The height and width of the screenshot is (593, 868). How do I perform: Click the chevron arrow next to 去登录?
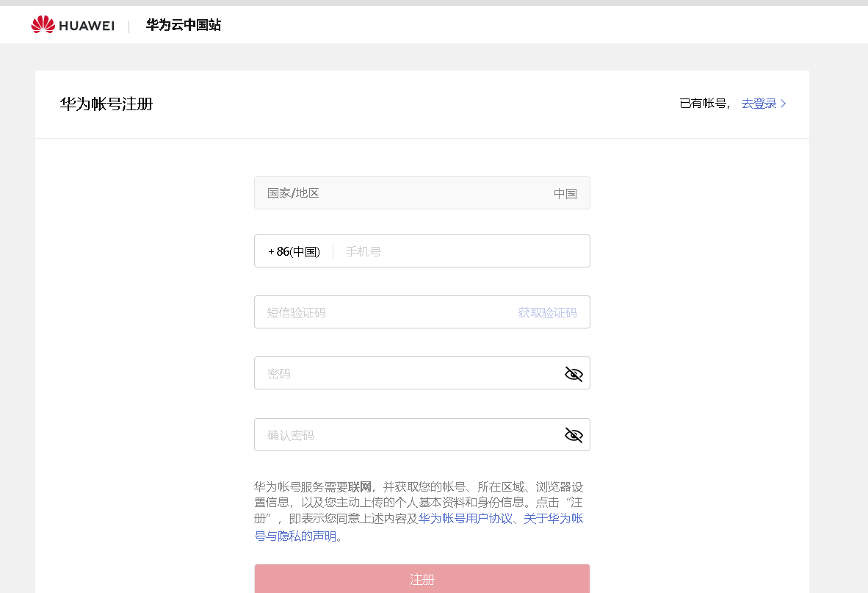(784, 104)
